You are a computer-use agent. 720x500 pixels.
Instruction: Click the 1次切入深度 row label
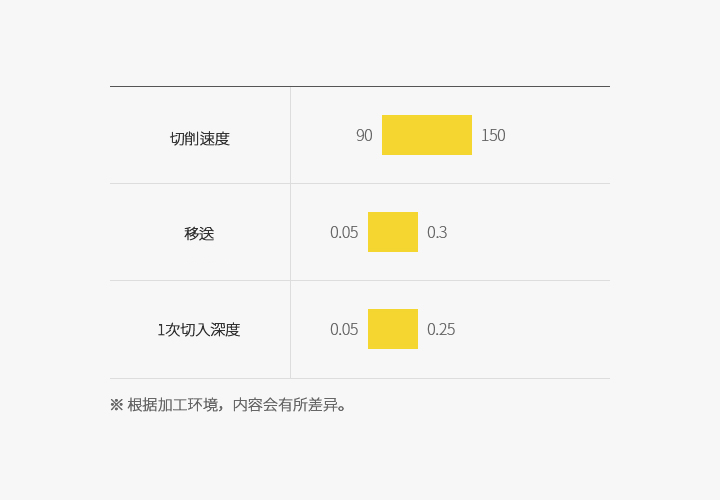199,330
